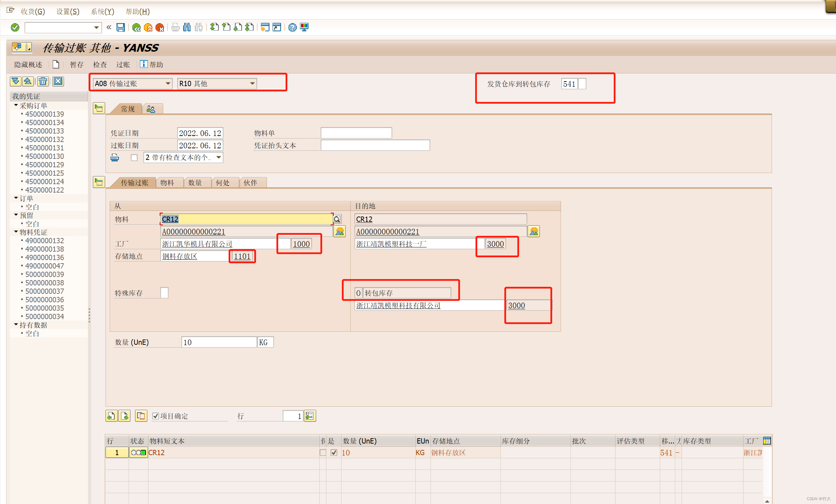The height and width of the screenshot is (504, 836).
Task: Click the 检查 button
Action: tap(100, 65)
